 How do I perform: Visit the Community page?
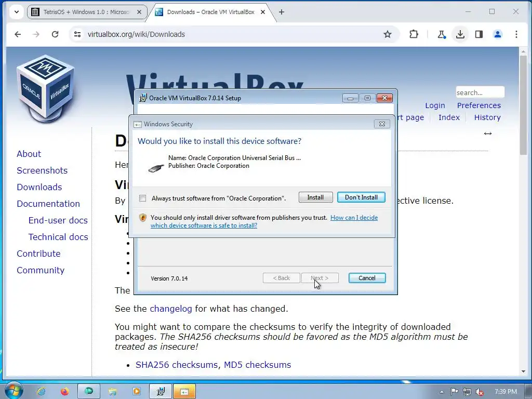coord(41,270)
